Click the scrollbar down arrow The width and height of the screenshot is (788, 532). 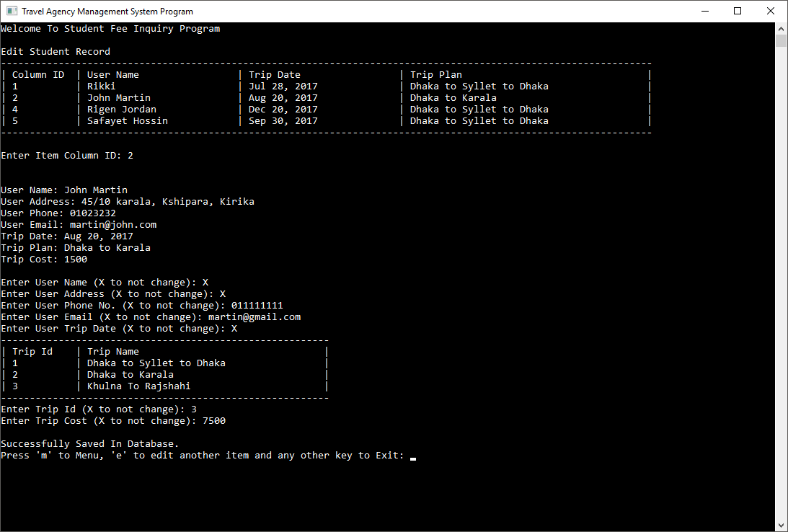point(781,526)
